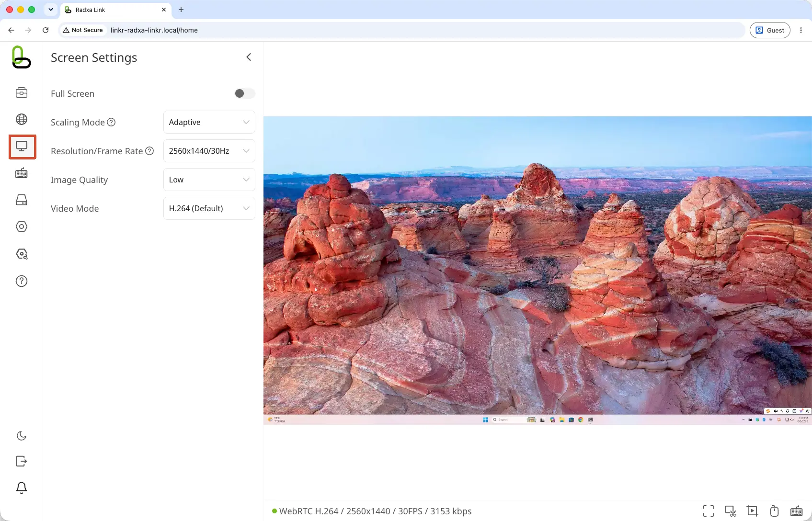Click Scaling Mode help question icon
812x521 pixels.
[x=111, y=122]
